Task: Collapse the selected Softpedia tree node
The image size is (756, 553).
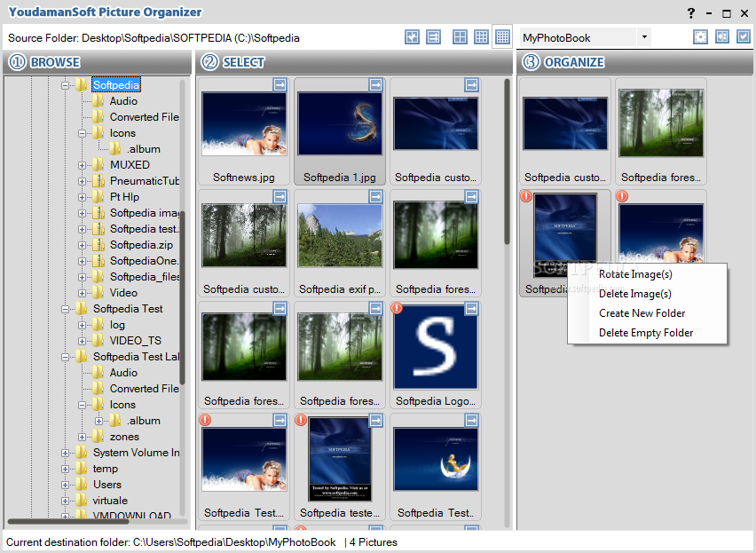Action: pyautogui.click(x=65, y=85)
